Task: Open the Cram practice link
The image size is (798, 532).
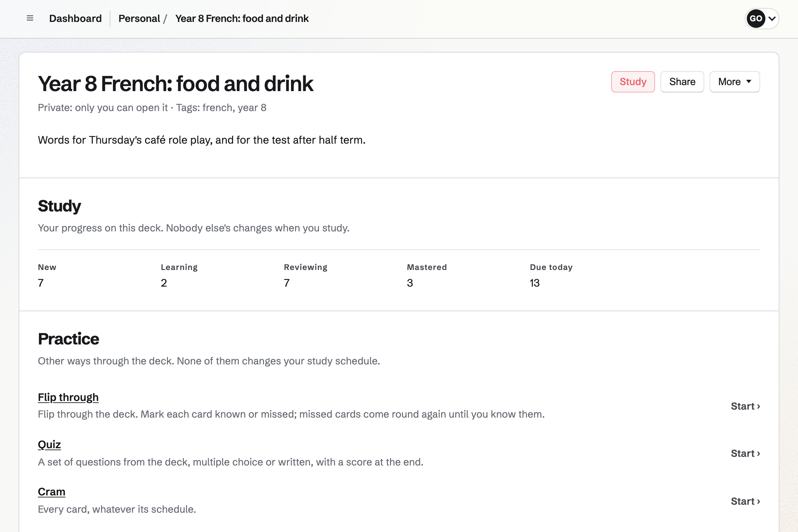Action: pyautogui.click(x=52, y=492)
